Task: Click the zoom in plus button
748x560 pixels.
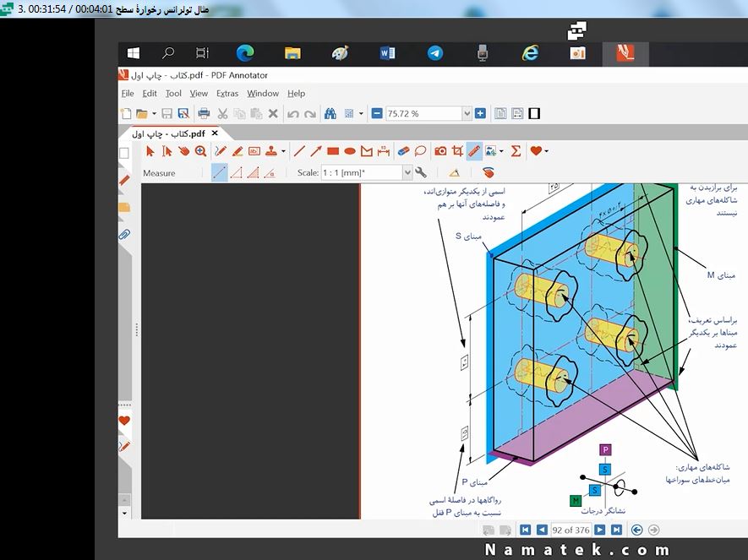Action: (x=480, y=113)
